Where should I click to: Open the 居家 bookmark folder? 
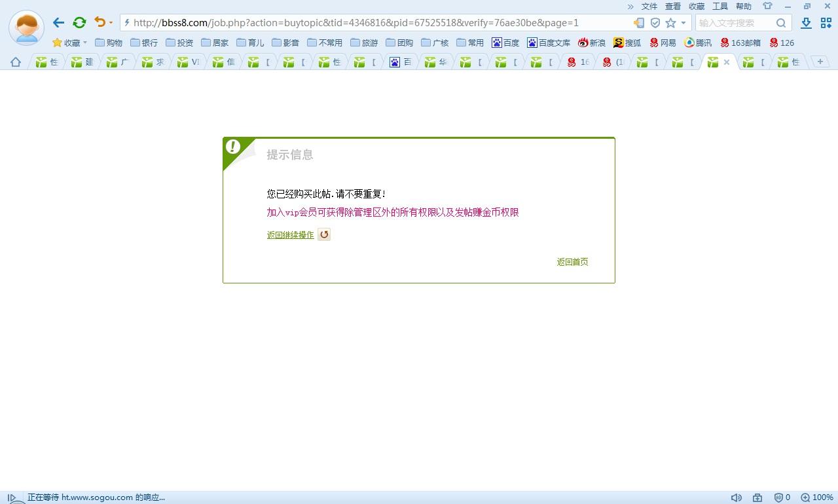pyautogui.click(x=215, y=43)
